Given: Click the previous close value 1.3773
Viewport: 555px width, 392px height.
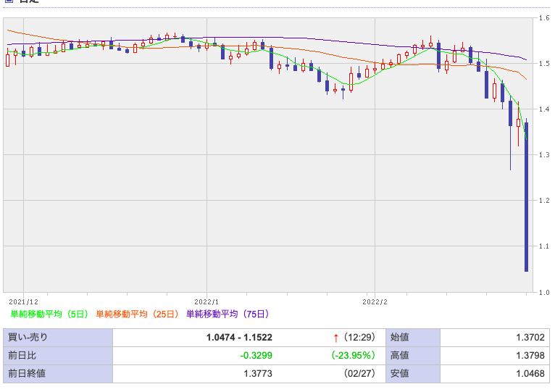Looking at the screenshot, I should (x=258, y=374).
